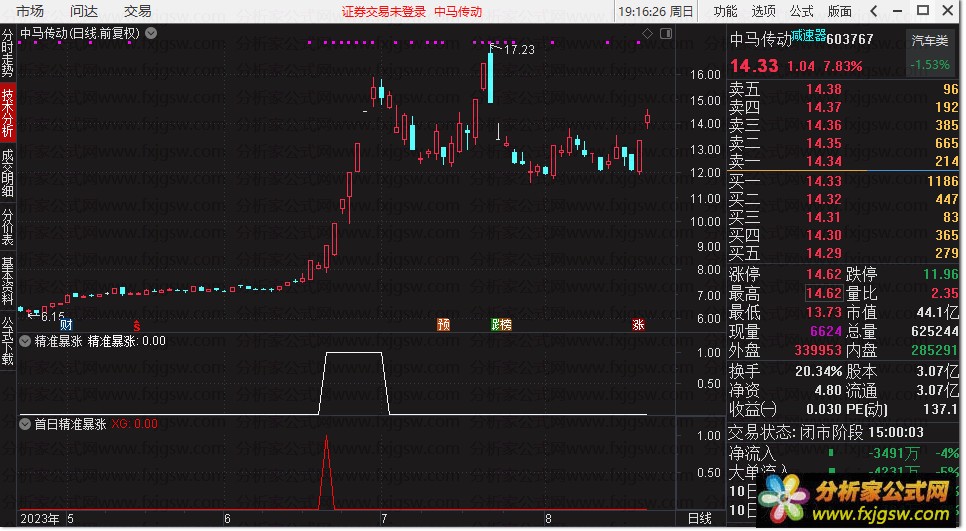Open the 选项 menu
The width and height of the screenshot is (966, 531).
pos(763,11)
